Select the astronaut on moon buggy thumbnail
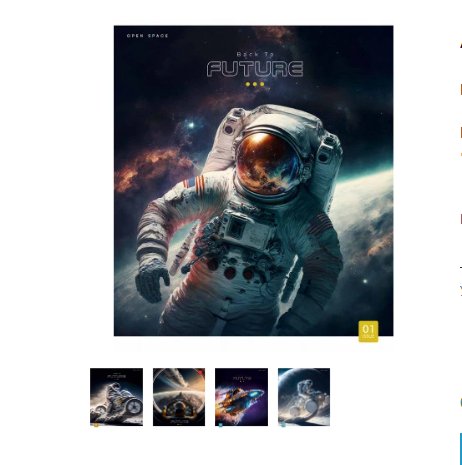Image resolution: width=462 pixels, height=465 pixels. pyautogui.click(x=116, y=397)
